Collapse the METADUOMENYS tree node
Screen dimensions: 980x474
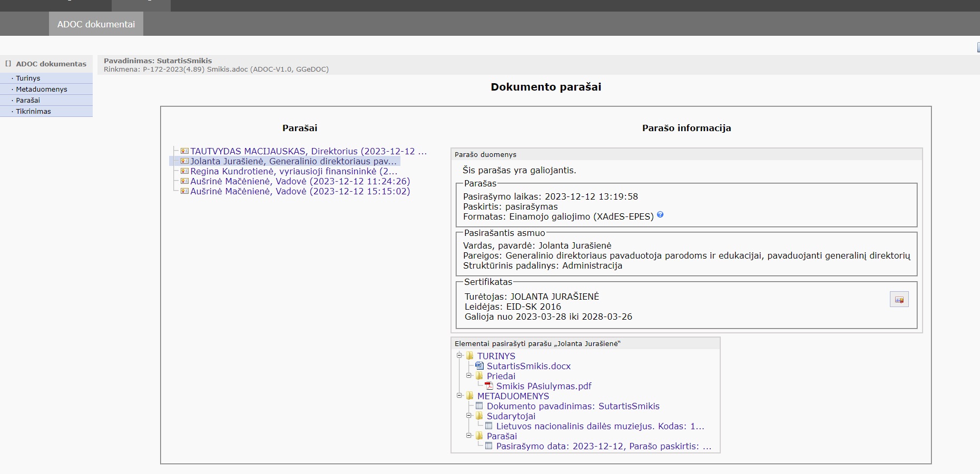[459, 396]
